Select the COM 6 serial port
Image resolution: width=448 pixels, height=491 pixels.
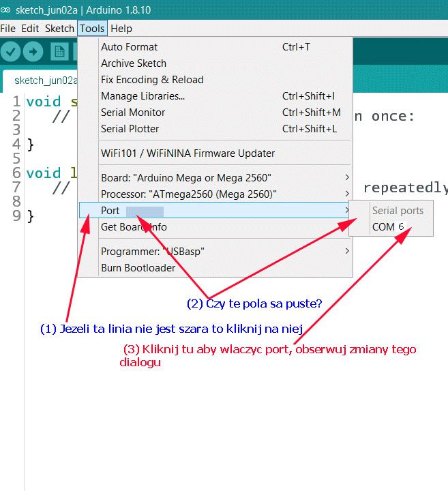[391, 226]
